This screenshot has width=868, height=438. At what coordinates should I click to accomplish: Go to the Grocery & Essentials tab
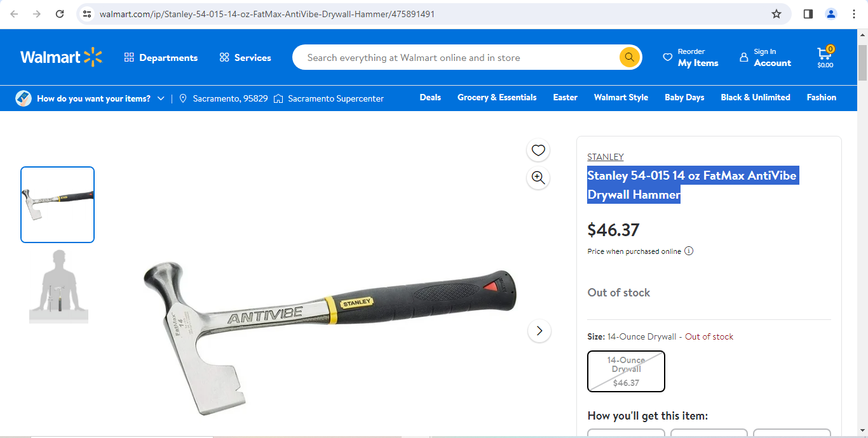click(497, 97)
